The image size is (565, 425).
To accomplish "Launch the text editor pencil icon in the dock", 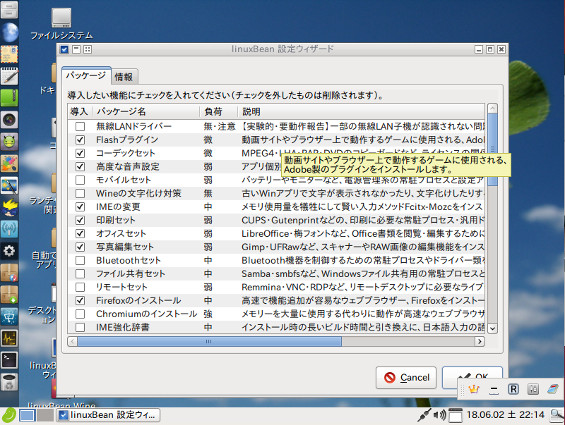I will pos(9,76).
